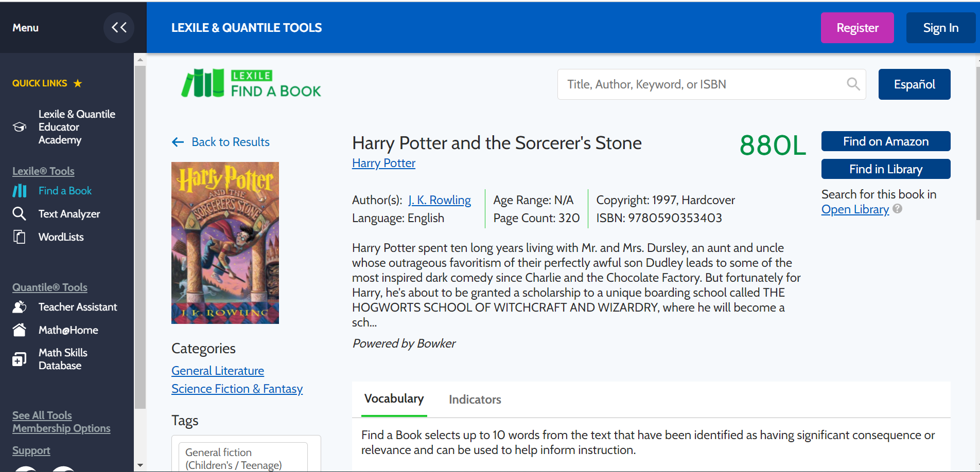980x472 pixels.
Task: Switch to the Indicators tab
Action: (475, 400)
